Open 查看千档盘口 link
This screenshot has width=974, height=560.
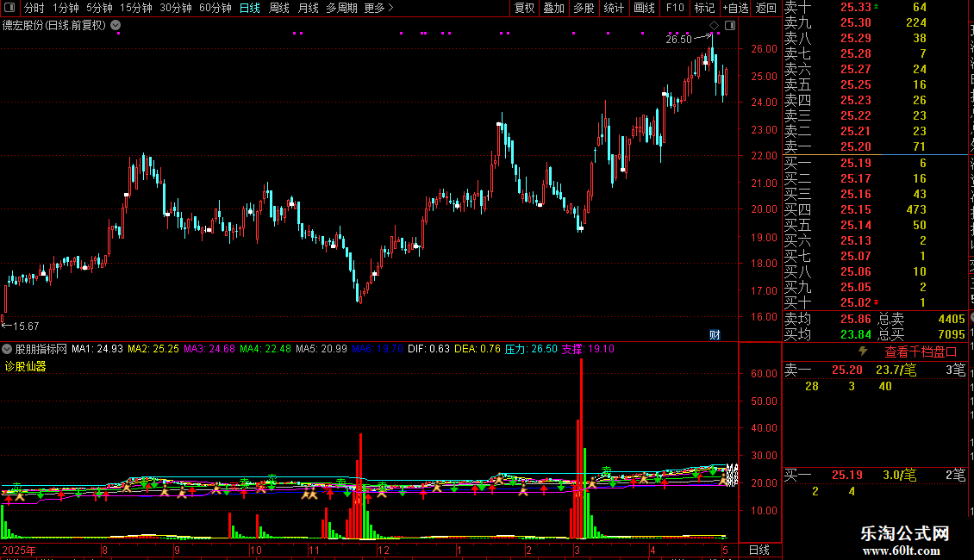point(921,352)
